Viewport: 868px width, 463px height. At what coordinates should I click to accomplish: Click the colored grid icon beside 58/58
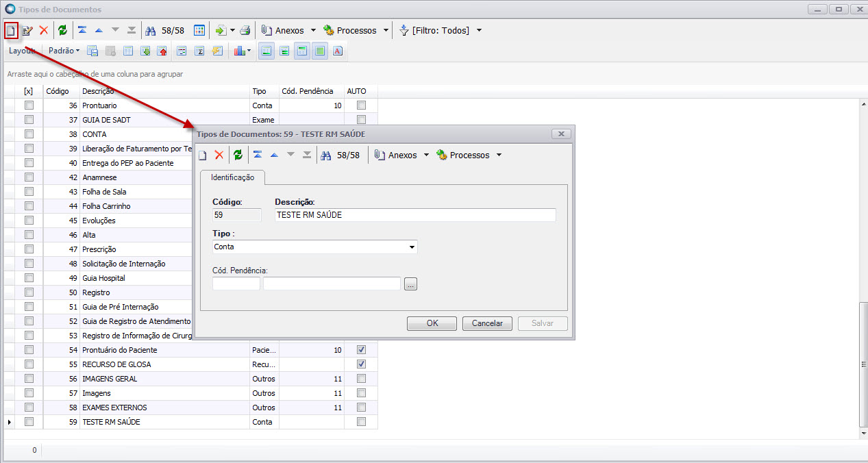tap(199, 31)
